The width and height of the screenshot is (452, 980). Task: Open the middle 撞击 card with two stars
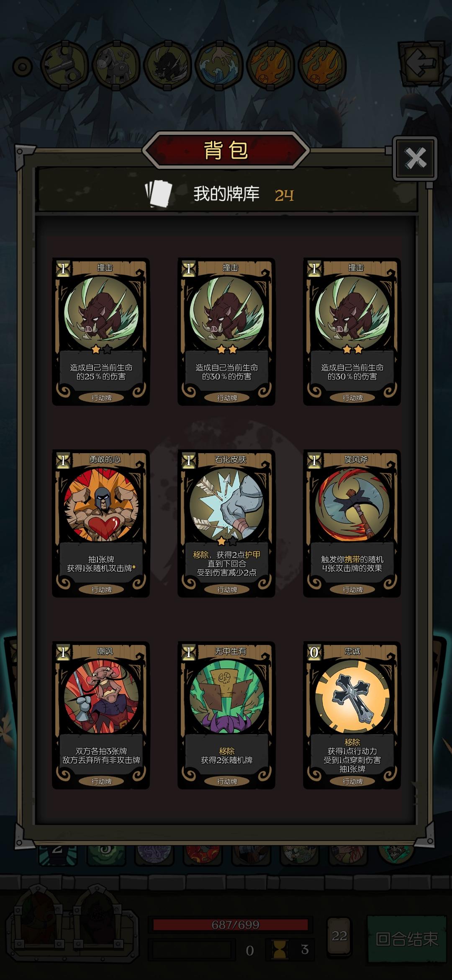click(226, 332)
